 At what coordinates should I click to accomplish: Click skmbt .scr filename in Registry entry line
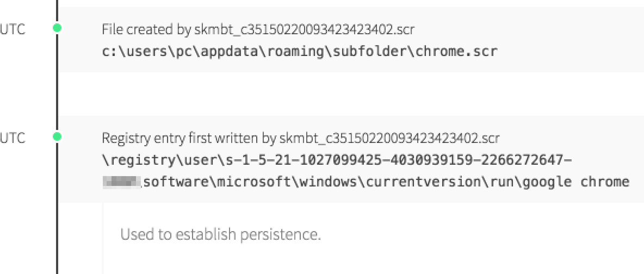click(x=389, y=138)
